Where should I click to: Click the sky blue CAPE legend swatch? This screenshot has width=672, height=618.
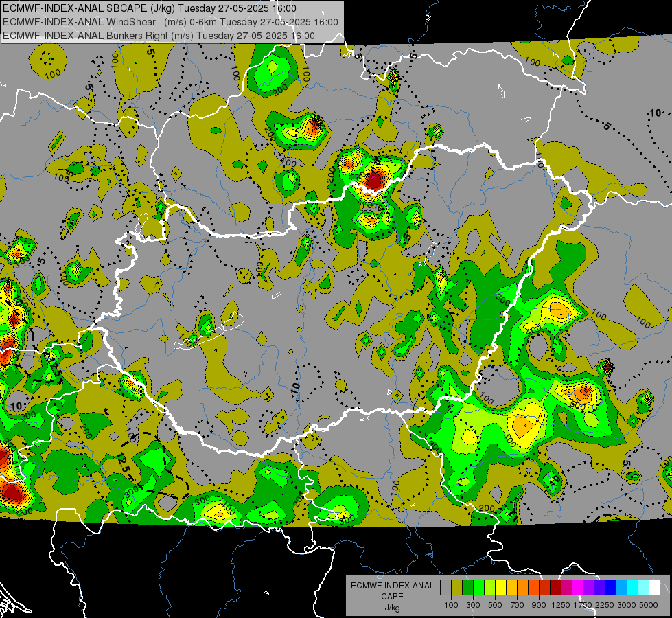[621, 588]
